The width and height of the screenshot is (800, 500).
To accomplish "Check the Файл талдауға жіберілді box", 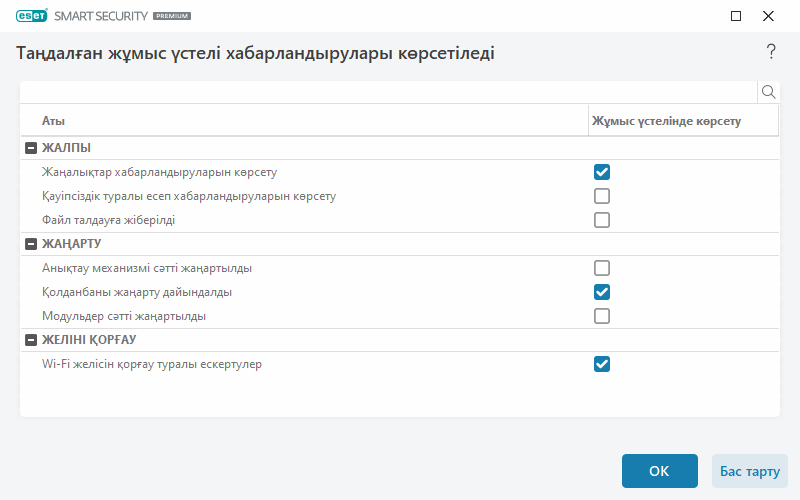I will coord(602,220).
